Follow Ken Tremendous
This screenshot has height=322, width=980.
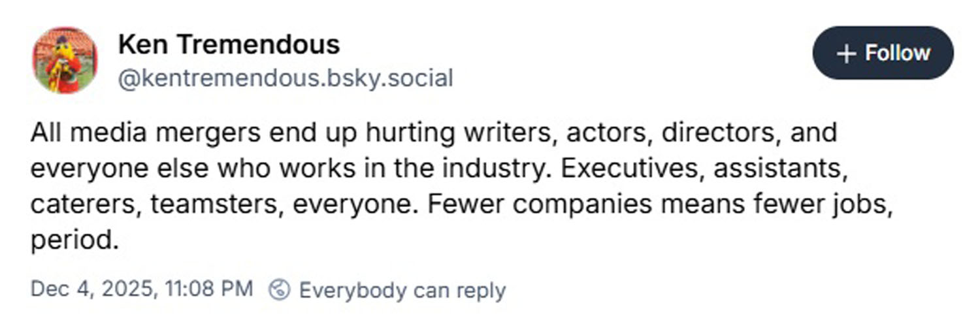tap(883, 54)
